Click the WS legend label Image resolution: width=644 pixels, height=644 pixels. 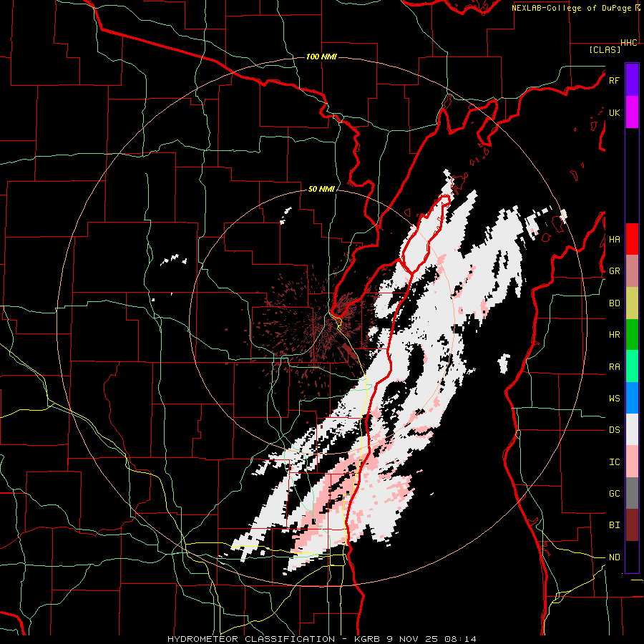click(x=614, y=399)
